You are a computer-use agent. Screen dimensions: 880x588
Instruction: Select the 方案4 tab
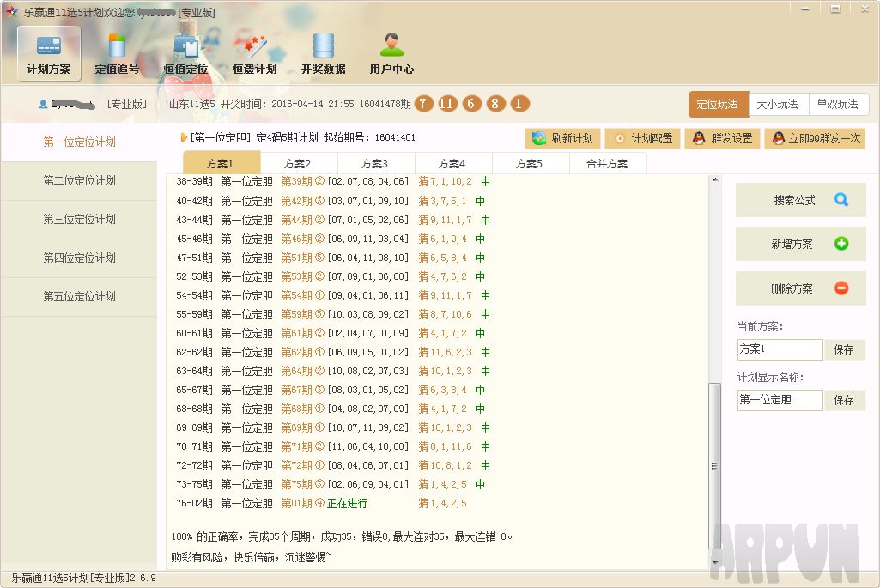453,163
